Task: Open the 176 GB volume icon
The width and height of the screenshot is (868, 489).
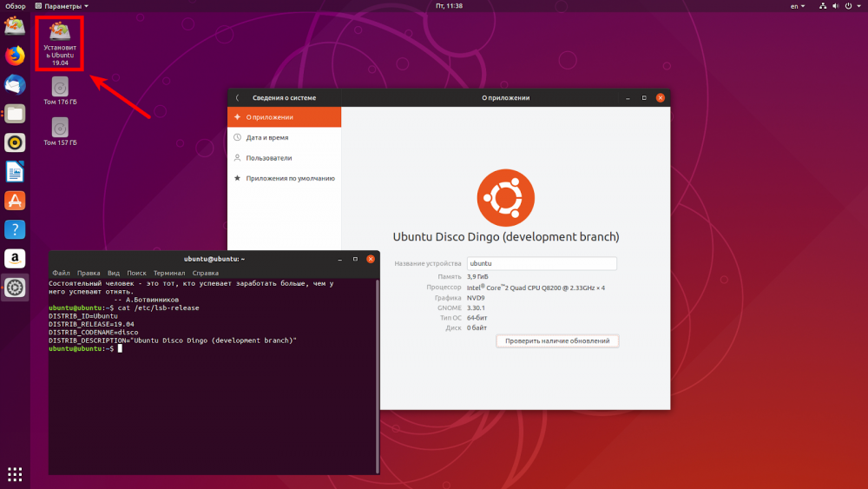Action: point(60,91)
